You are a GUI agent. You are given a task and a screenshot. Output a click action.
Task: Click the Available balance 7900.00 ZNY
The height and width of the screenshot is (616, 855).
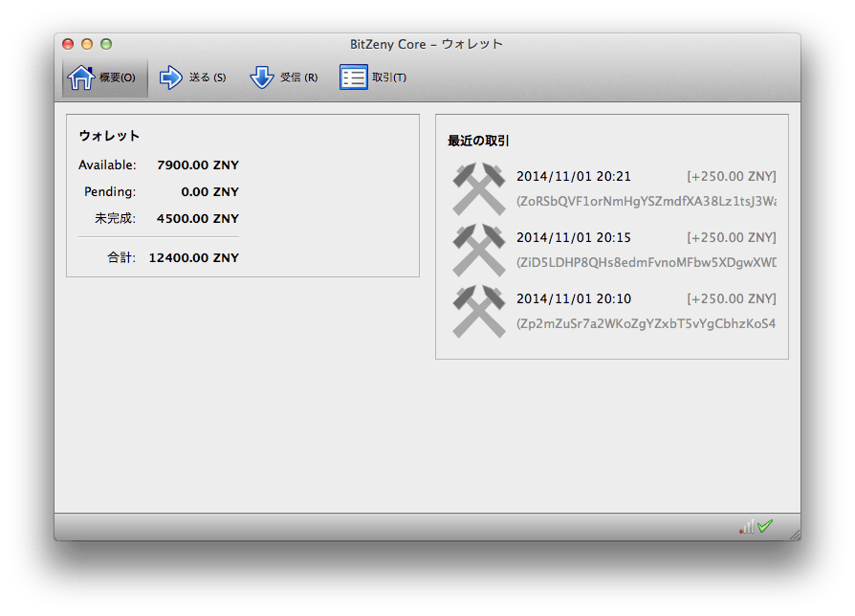(x=198, y=165)
